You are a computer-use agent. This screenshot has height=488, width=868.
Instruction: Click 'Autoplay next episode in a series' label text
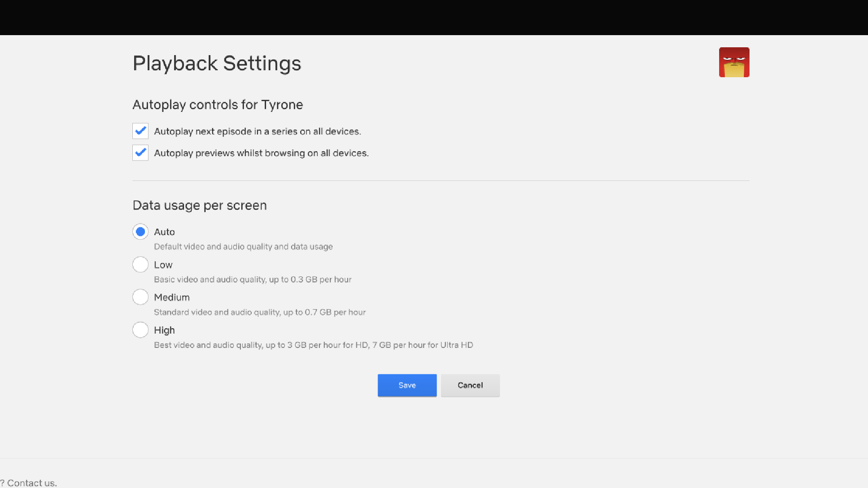click(257, 131)
